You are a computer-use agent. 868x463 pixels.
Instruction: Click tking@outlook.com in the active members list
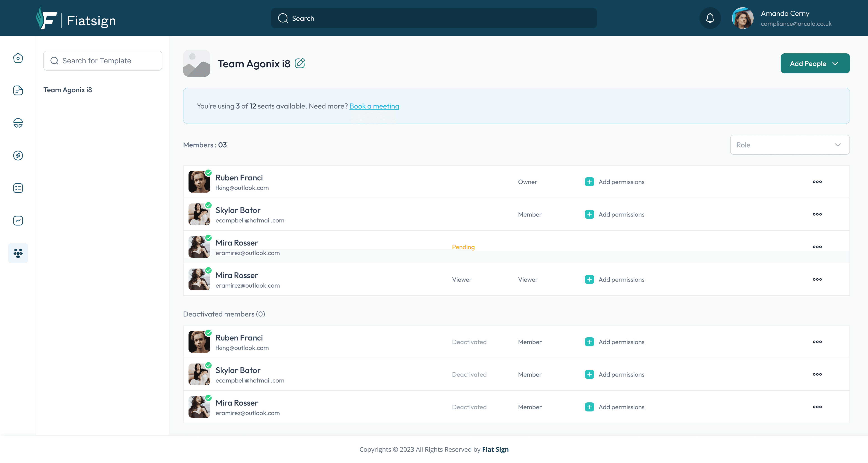click(242, 188)
